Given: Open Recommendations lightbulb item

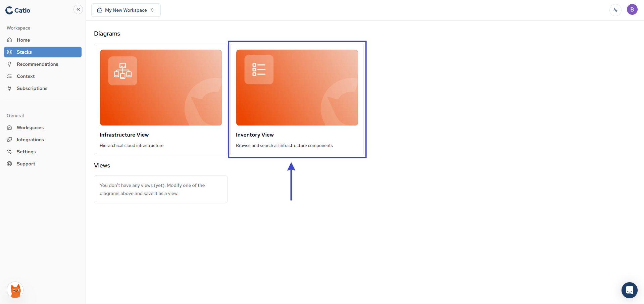Looking at the screenshot, I should click(37, 64).
